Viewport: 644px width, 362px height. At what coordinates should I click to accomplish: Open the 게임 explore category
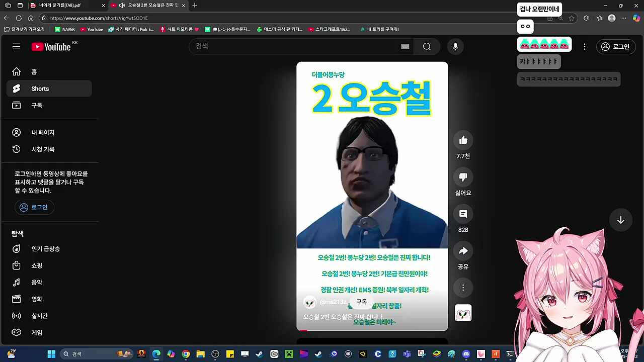point(49,333)
